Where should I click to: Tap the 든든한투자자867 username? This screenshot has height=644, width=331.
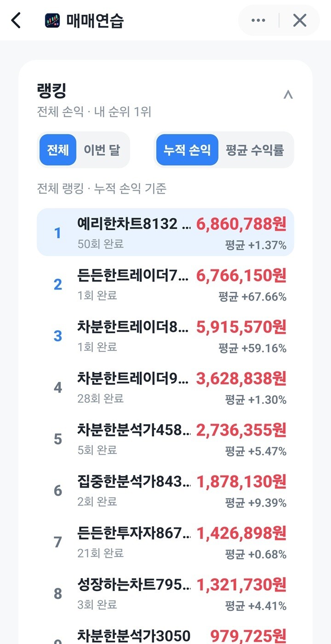134,533
